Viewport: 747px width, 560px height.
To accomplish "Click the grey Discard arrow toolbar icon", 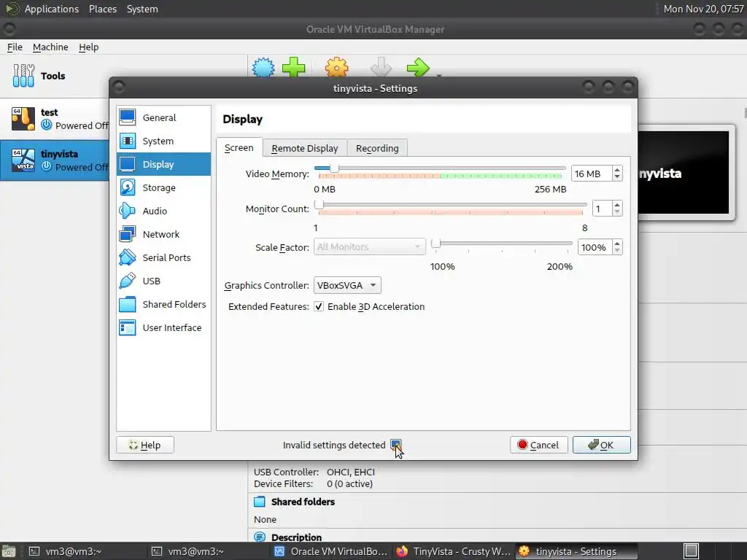I will (381, 68).
